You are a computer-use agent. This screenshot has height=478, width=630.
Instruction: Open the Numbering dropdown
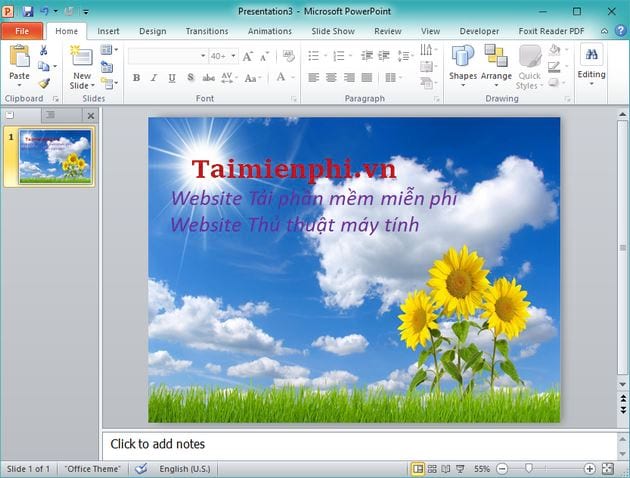click(x=351, y=56)
